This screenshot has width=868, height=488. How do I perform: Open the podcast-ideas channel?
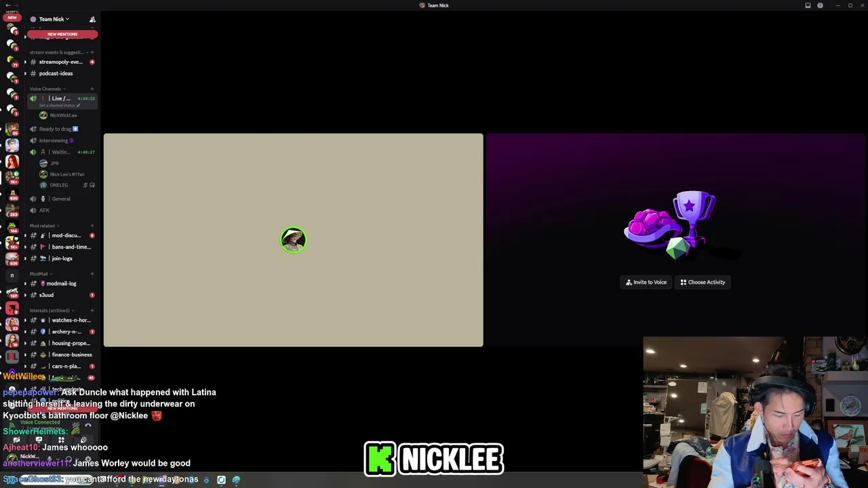point(61,74)
